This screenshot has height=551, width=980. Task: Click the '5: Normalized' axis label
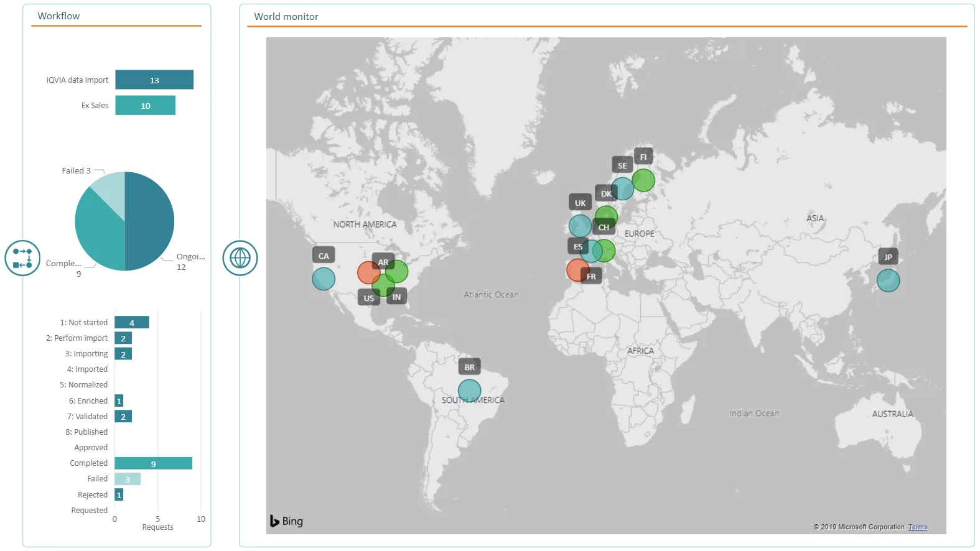[x=83, y=385]
